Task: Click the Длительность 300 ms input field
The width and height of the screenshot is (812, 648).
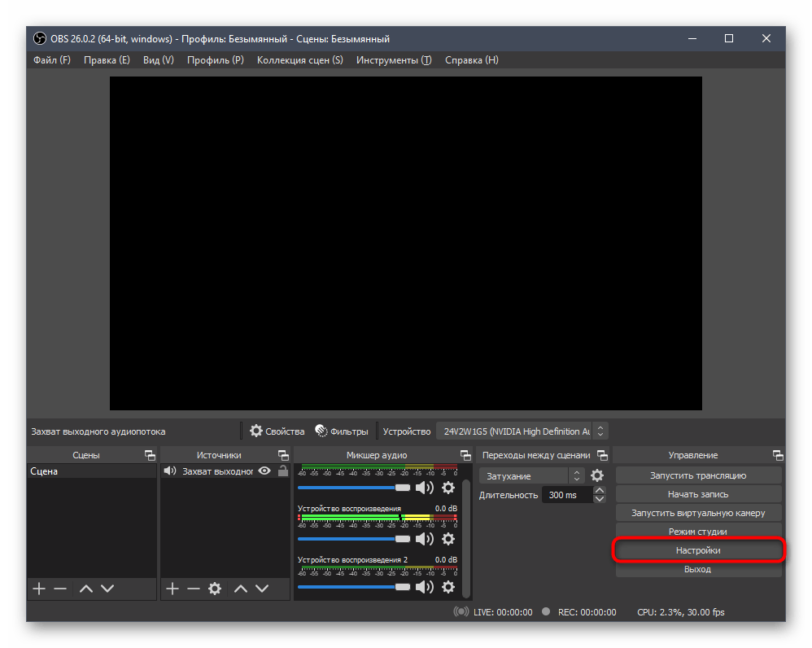Action: [565, 495]
